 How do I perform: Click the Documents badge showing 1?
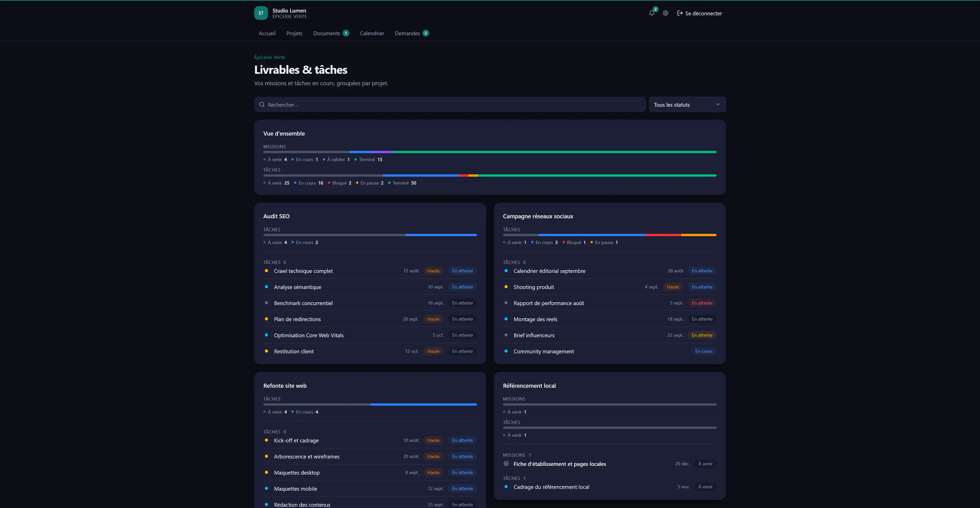pyautogui.click(x=346, y=33)
